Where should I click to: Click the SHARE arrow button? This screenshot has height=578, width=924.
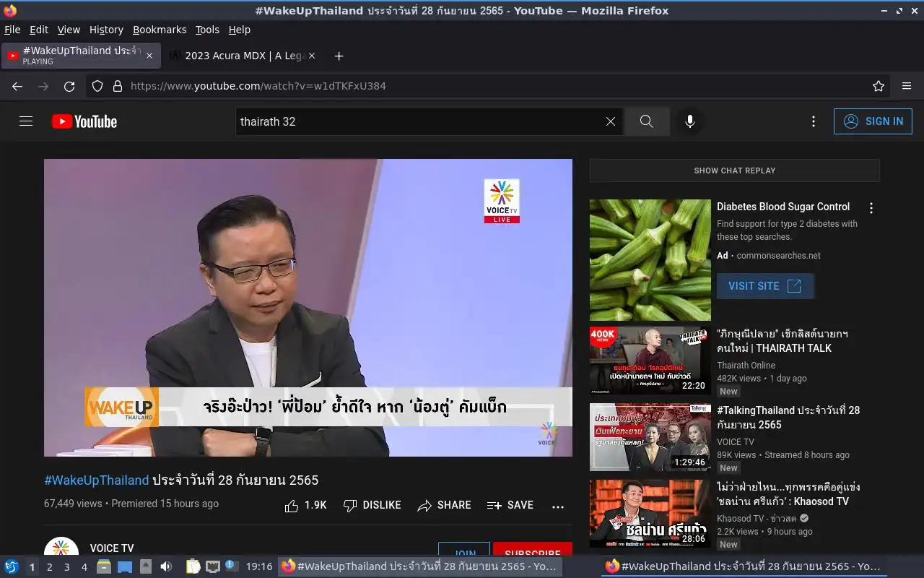click(x=444, y=506)
